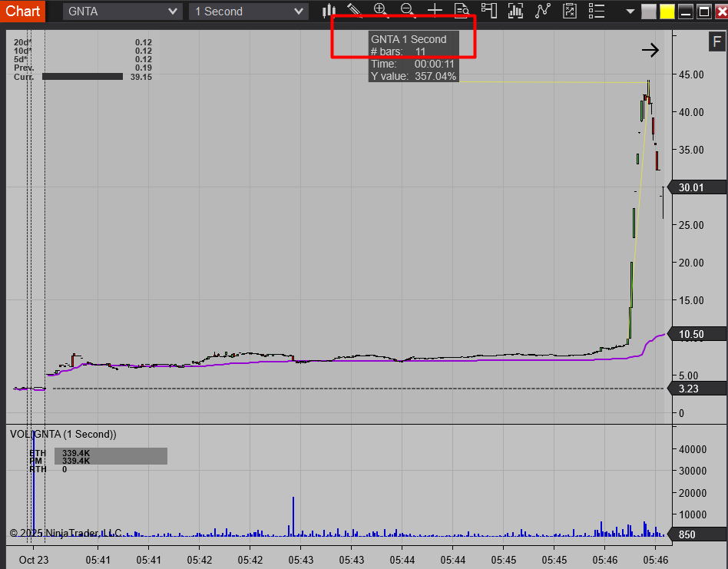The width and height of the screenshot is (728, 569).
Task: Click the gray instrument link swatch
Action: [x=649, y=12]
